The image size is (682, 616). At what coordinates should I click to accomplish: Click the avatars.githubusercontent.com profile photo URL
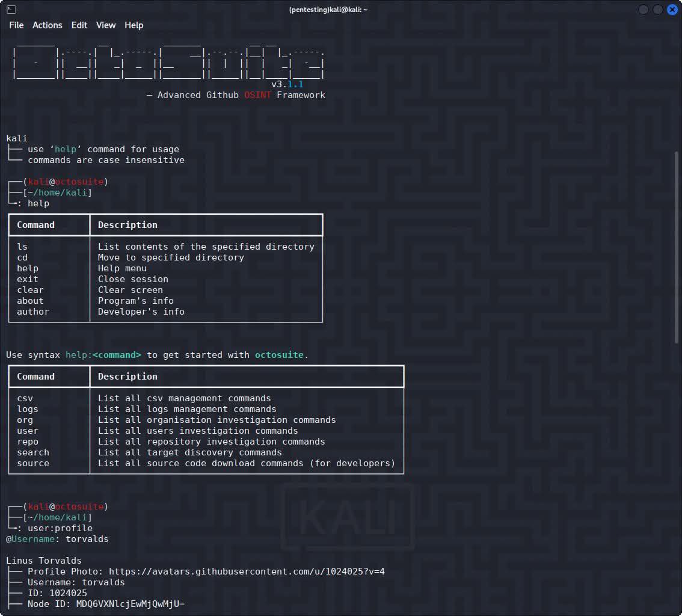point(247,571)
